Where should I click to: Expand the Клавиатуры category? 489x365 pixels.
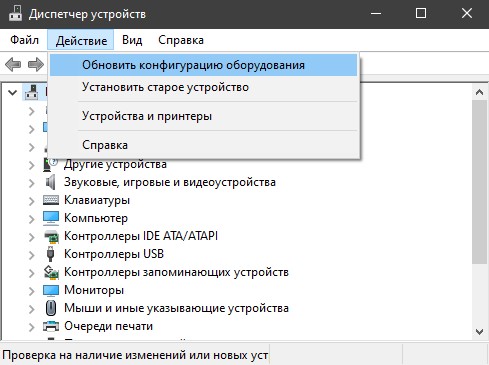click(x=31, y=201)
